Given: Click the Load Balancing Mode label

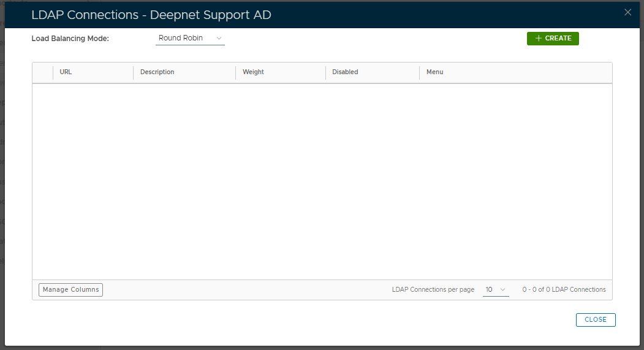Looking at the screenshot, I should 70,39.
